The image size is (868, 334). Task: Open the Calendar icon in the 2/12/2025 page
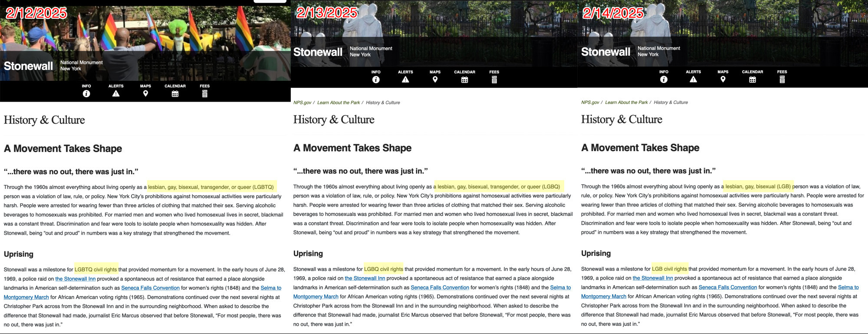175,93
